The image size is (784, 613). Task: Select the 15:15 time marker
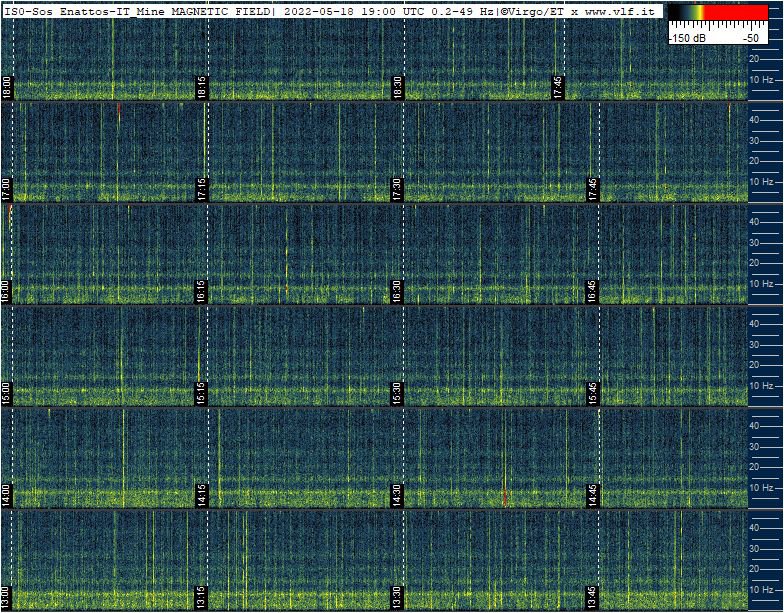click(202, 392)
